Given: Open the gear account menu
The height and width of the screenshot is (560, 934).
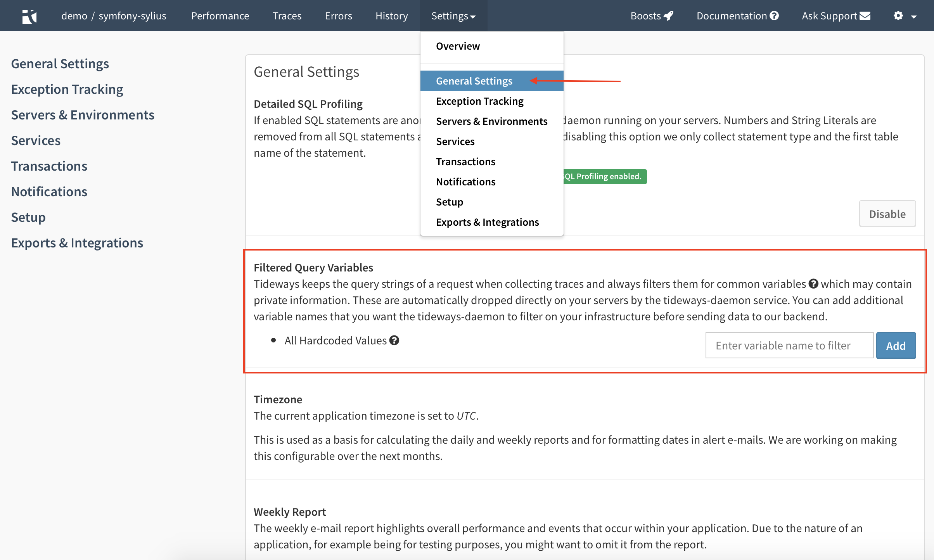Looking at the screenshot, I should pyautogui.click(x=898, y=16).
